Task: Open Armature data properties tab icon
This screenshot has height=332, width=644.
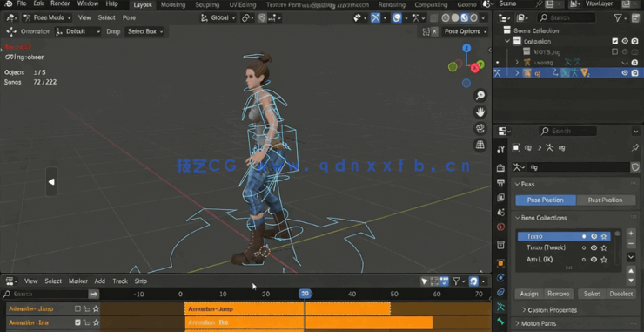Action: 500,307
